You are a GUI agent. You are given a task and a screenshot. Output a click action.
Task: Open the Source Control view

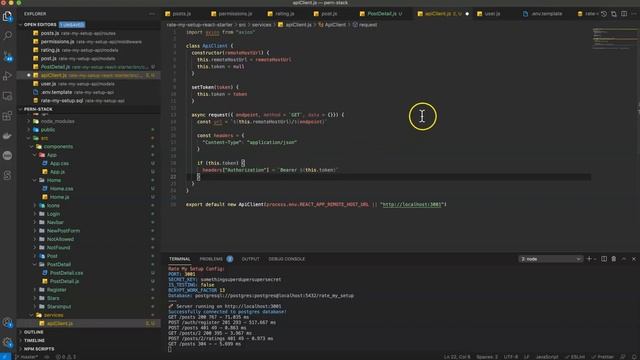point(7,56)
